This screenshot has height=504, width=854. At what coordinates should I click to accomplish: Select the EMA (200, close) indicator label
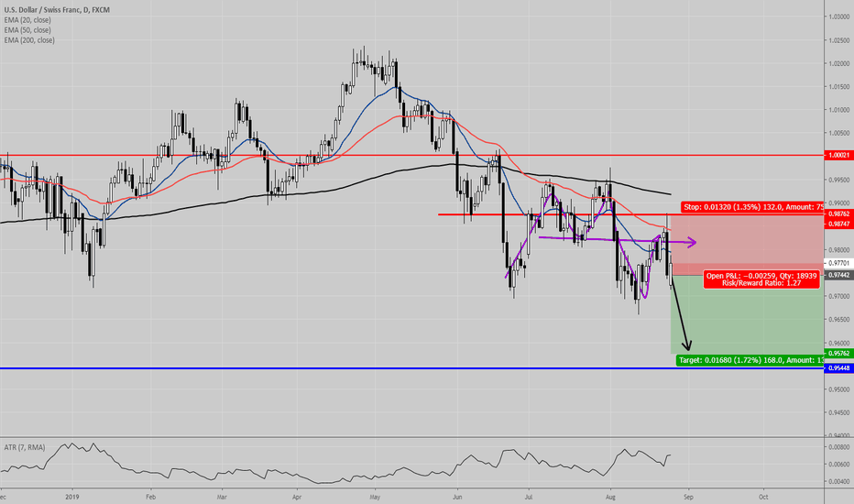(29, 40)
